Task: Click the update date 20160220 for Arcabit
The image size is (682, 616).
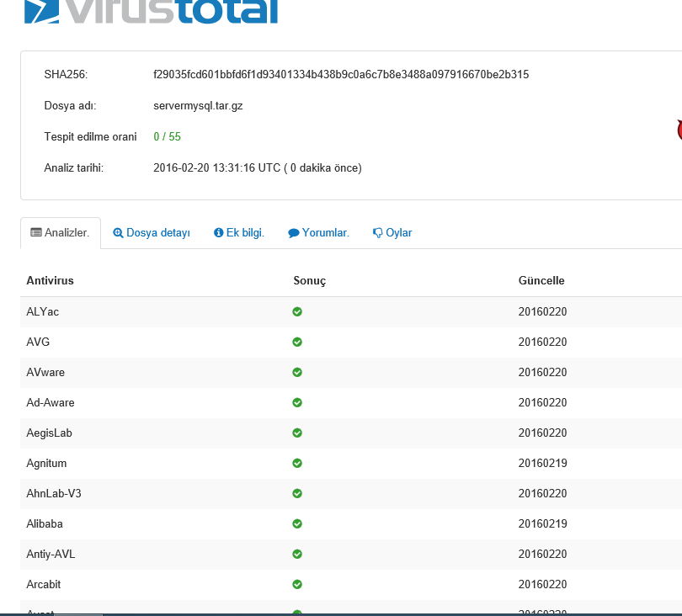Action: tap(542, 584)
